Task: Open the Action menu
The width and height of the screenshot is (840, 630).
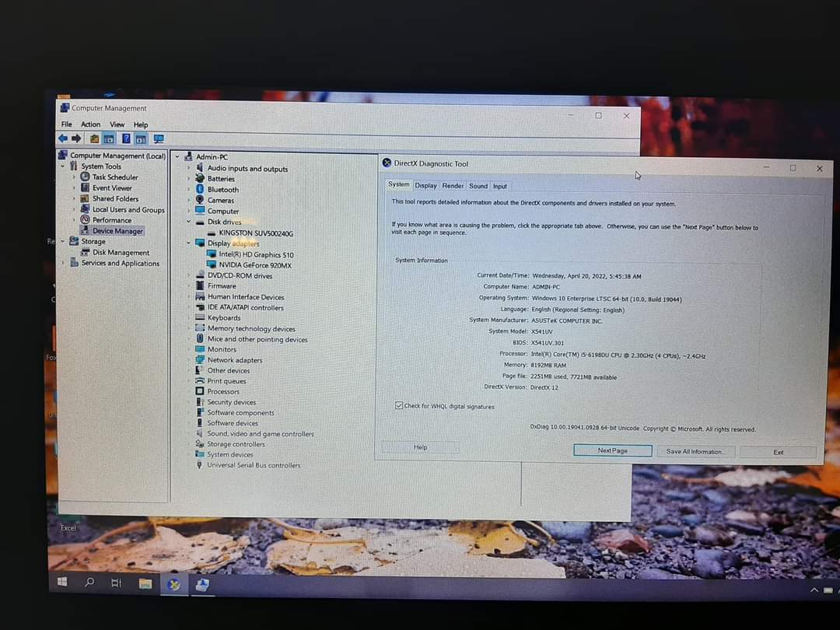Action: 90,124
